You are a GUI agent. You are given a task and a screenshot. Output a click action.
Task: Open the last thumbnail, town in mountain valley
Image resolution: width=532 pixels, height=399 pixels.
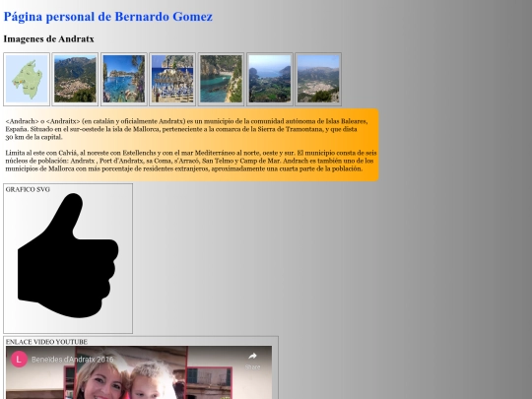coord(318,80)
